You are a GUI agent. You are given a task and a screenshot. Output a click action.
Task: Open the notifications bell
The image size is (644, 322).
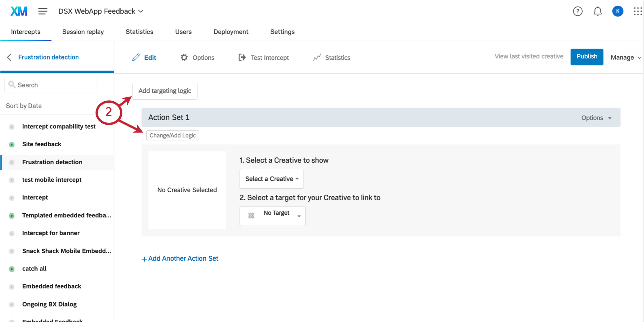pyautogui.click(x=597, y=11)
